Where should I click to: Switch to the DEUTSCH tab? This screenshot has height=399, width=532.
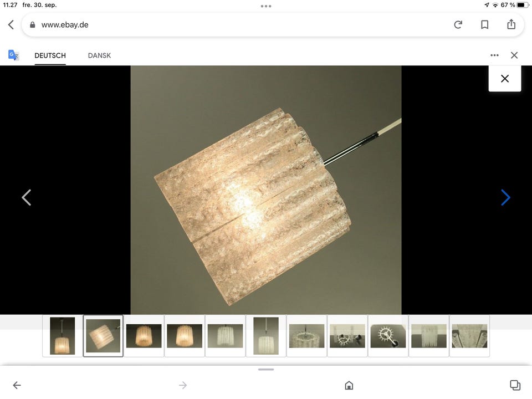tap(50, 55)
